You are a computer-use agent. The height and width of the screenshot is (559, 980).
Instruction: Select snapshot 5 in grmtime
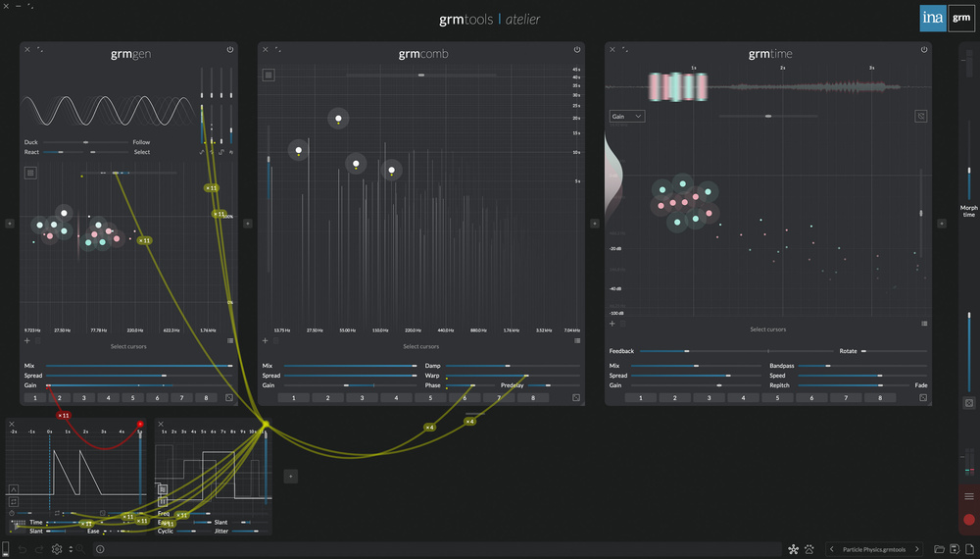777,398
